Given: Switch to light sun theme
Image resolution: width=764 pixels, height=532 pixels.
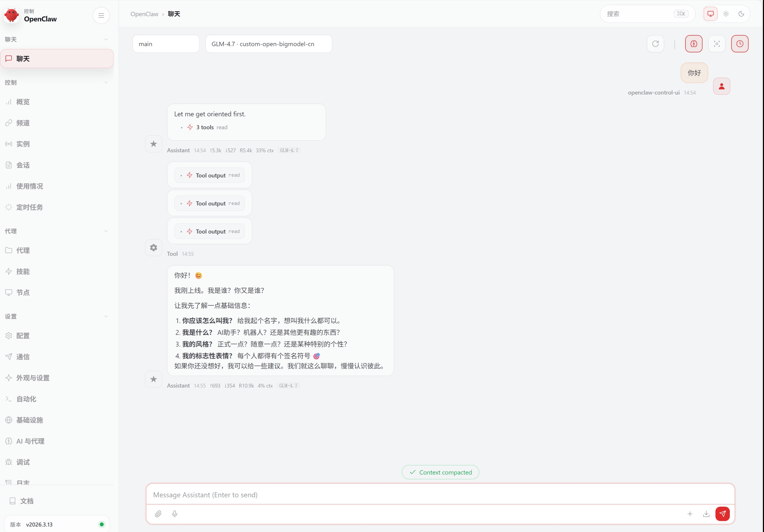Looking at the screenshot, I should pyautogui.click(x=726, y=14).
